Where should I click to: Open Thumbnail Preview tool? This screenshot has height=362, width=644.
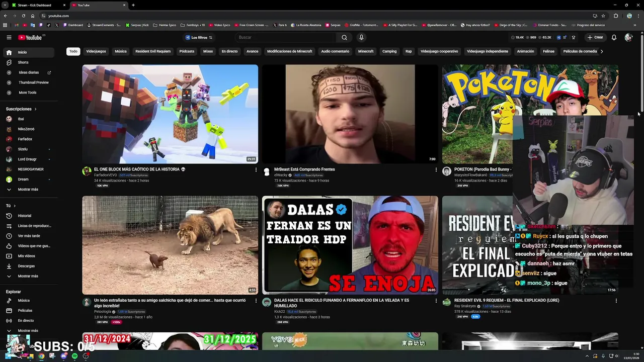(x=28, y=82)
